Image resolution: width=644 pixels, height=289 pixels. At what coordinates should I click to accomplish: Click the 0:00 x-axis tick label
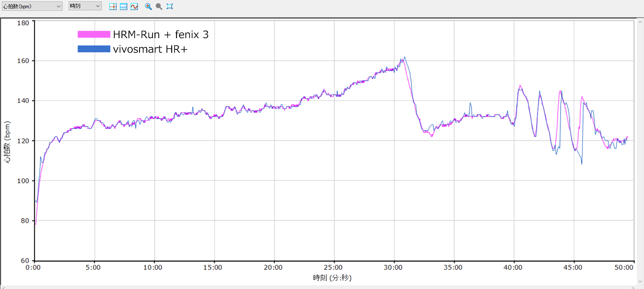33,268
